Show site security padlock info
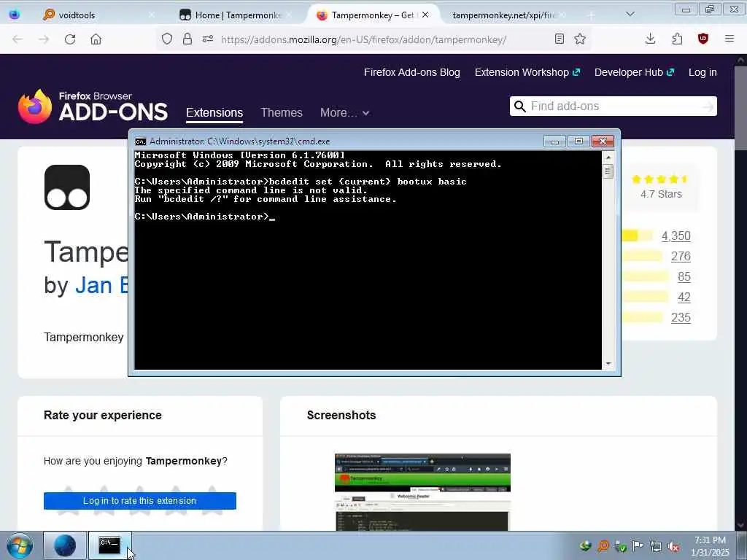This screenshot has width=747, height=560. 187,39
